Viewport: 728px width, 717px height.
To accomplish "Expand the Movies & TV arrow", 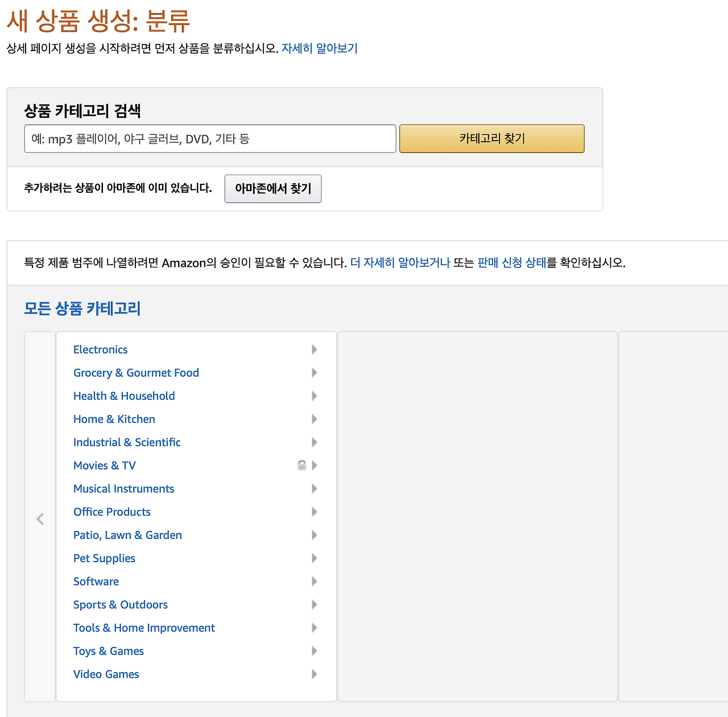I will point(315,465).
